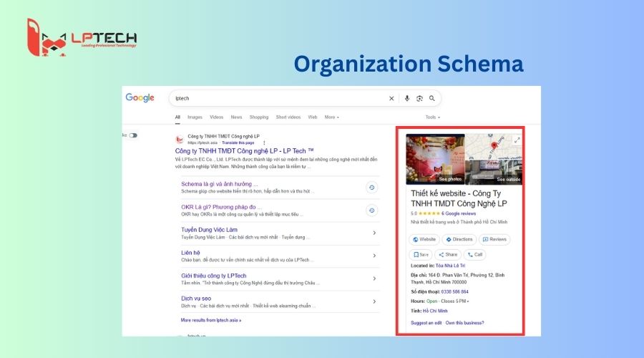Click More results from lptech.asia

(210, 320)
